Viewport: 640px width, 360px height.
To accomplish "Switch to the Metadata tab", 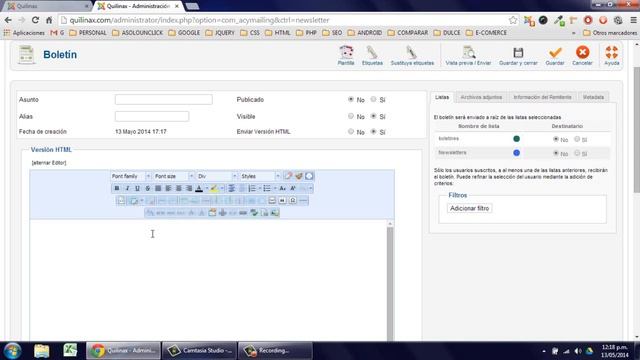I will click(x=593, y=97).
